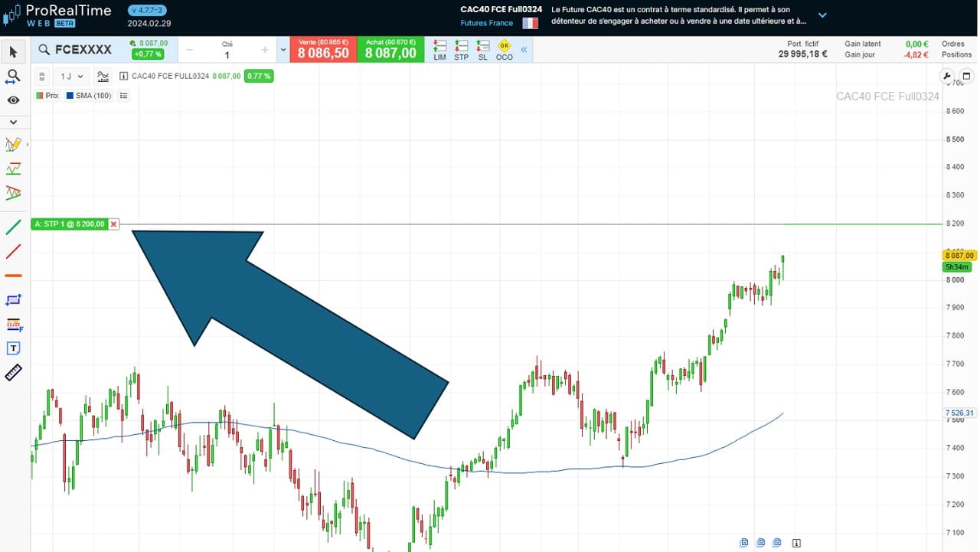Pick the green trend line tool

click(14, 227)
